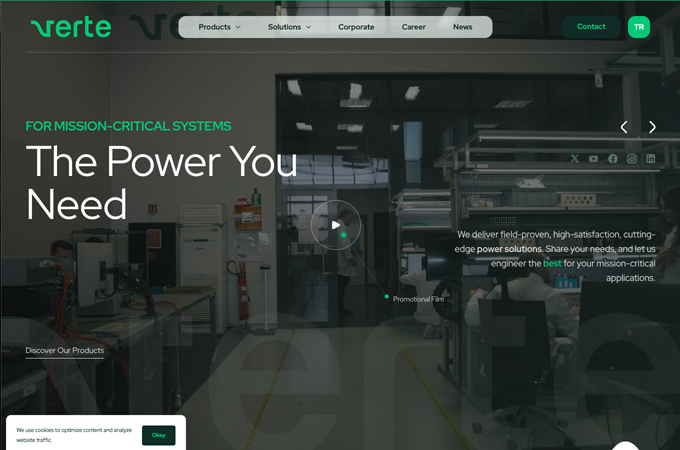Click the cookie notice text
Image resolution: width=680 pixels, height=450 pixels.
[74, 435]
